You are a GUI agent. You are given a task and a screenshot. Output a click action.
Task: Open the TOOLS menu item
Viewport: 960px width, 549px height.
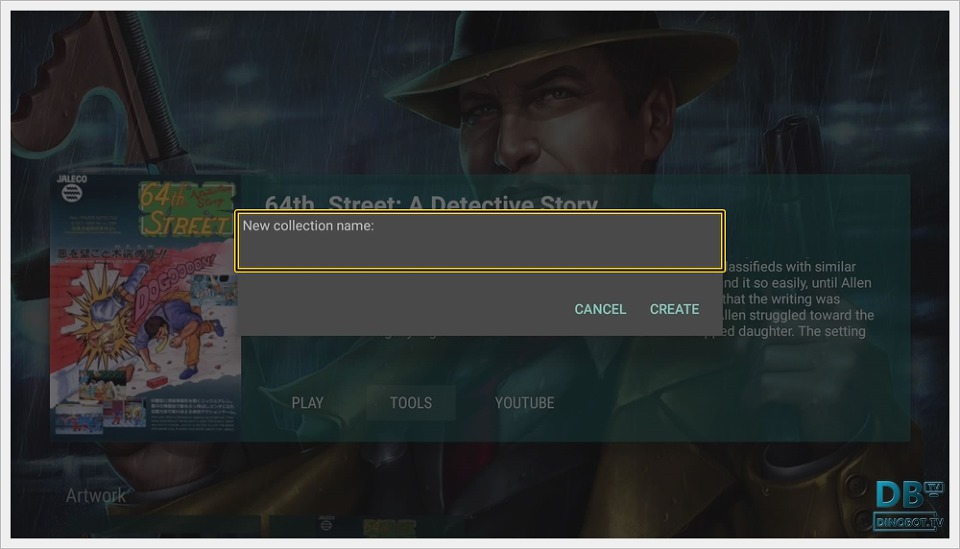tap(411, 403)
